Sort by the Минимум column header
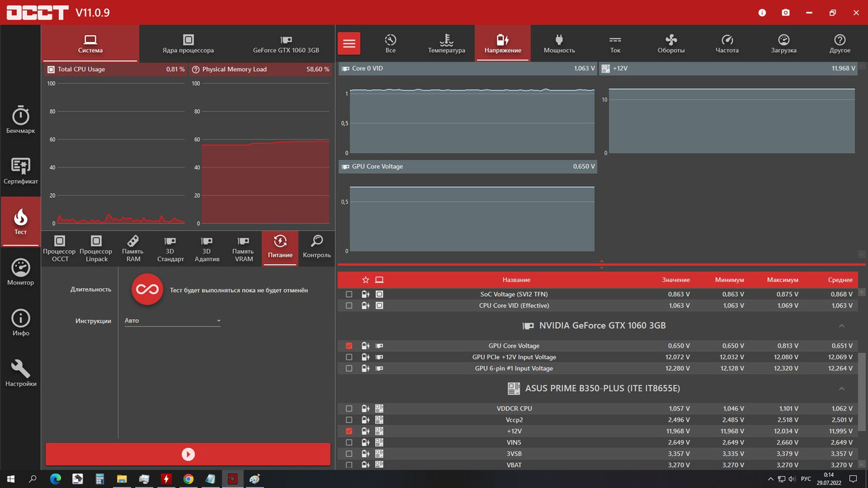 [730, 280]
